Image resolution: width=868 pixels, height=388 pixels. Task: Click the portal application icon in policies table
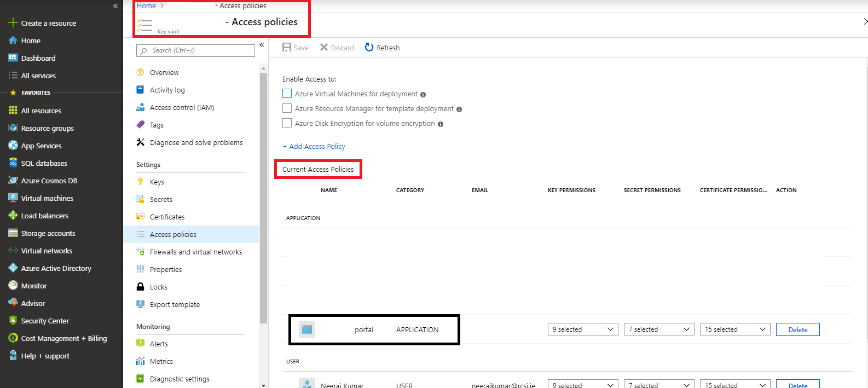click(307, 329)
